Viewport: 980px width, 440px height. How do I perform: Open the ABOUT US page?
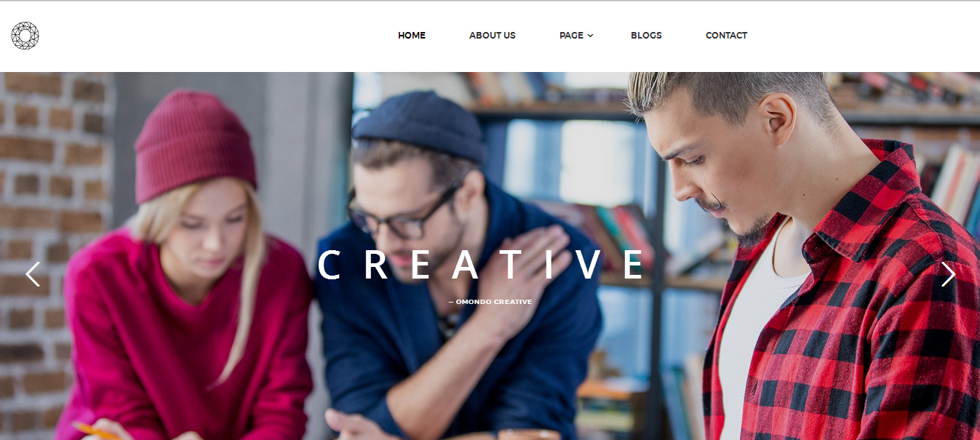point(493,36)
